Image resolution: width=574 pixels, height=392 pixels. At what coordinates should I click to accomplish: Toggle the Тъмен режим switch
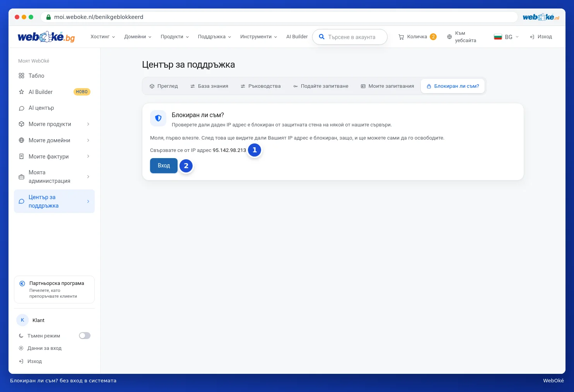click(x=85, y=336)
